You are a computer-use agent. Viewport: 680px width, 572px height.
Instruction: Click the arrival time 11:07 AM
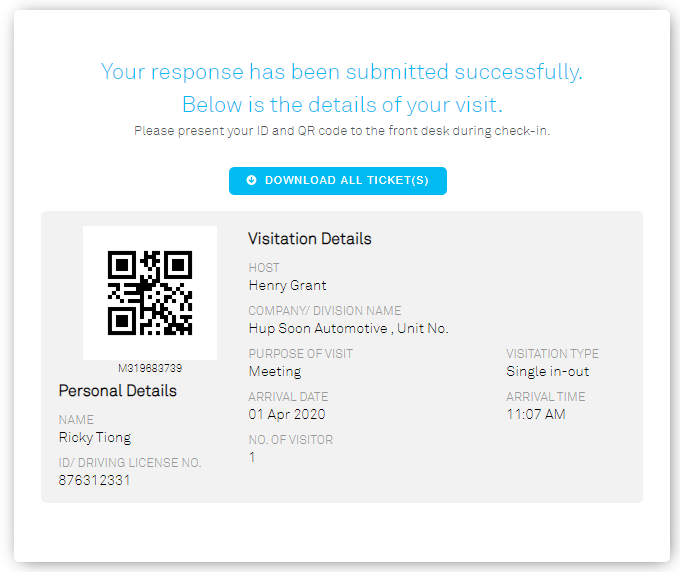536,414
